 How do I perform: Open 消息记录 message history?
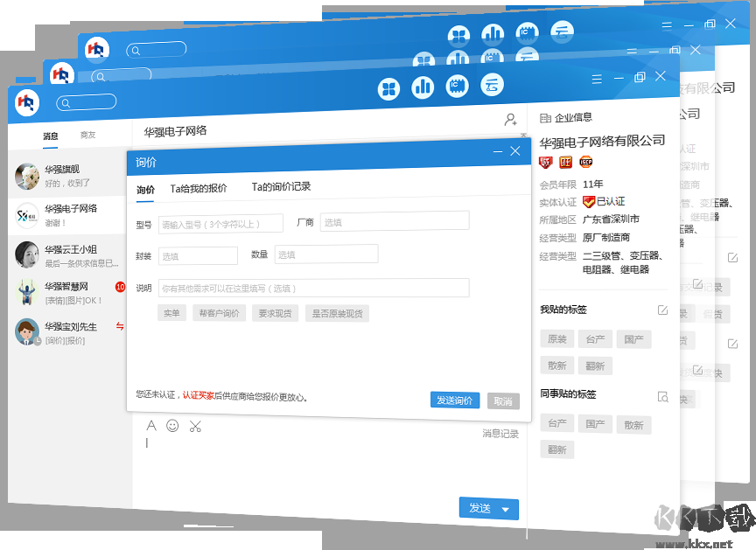(500, 434)
